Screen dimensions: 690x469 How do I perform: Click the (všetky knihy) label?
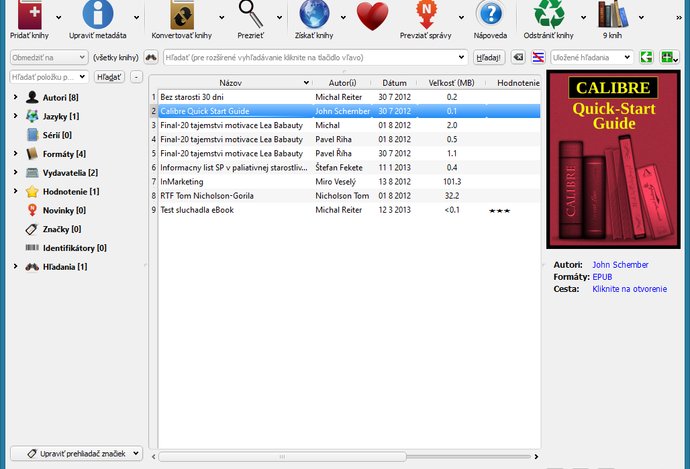116,57
